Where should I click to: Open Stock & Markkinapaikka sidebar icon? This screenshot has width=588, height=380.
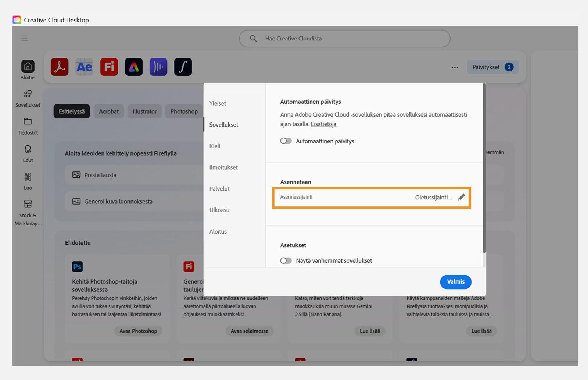point(28,204)
